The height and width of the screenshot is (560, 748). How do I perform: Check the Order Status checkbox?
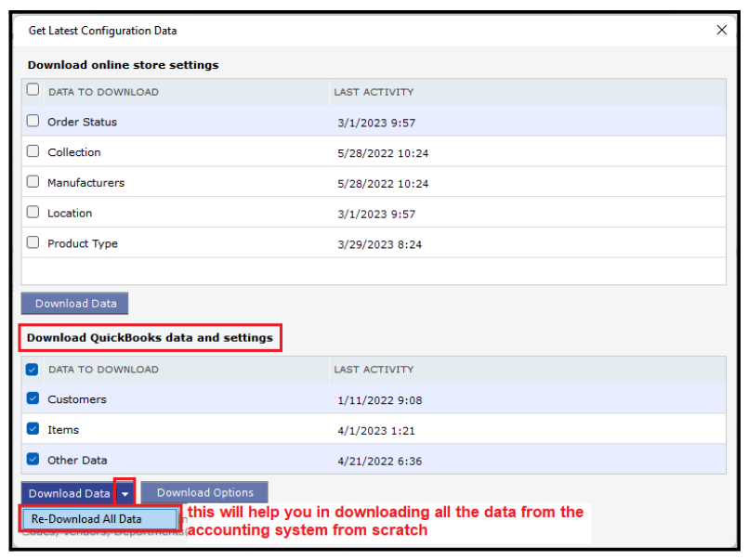(x=33, y=121)
